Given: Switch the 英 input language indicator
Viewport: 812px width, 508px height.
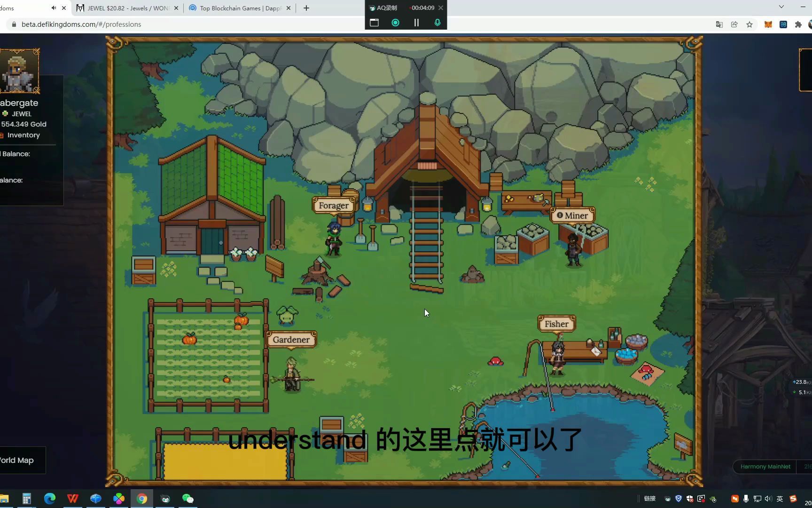Looking at the screenshot, I should click(780, 499).
